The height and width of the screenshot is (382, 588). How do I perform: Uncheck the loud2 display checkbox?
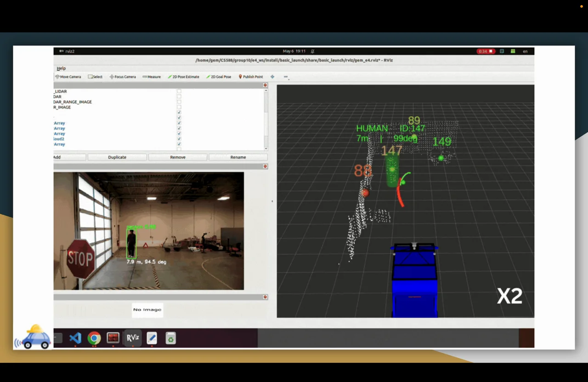click(x=179, y=139)
